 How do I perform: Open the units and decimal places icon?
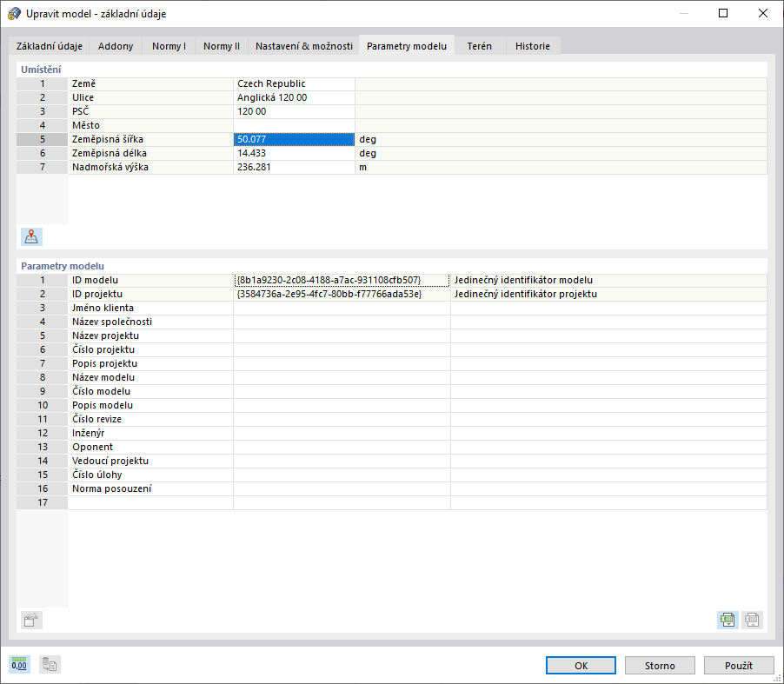[19, 665]
